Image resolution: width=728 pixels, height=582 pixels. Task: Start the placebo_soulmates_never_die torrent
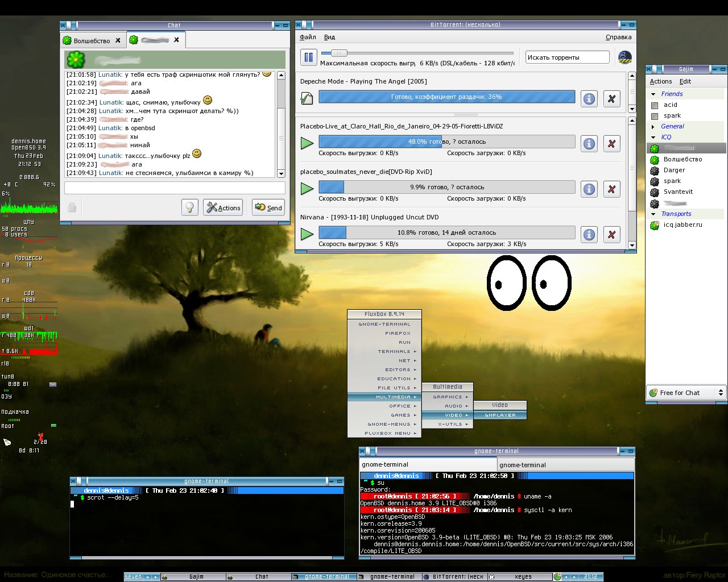(307, 188)
